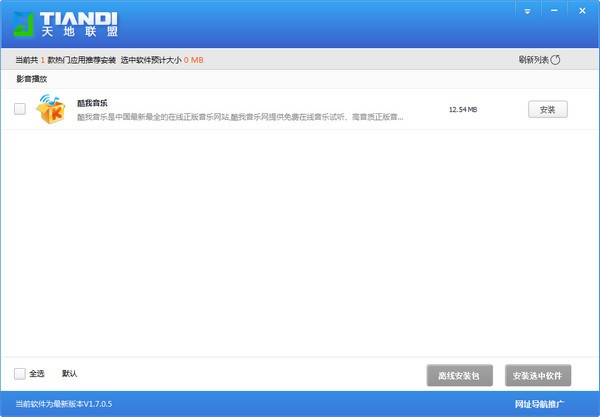Click the 酷我音乐 box icon
The height and width of the screenshot is (417, 600).
(x=51, y=109)
